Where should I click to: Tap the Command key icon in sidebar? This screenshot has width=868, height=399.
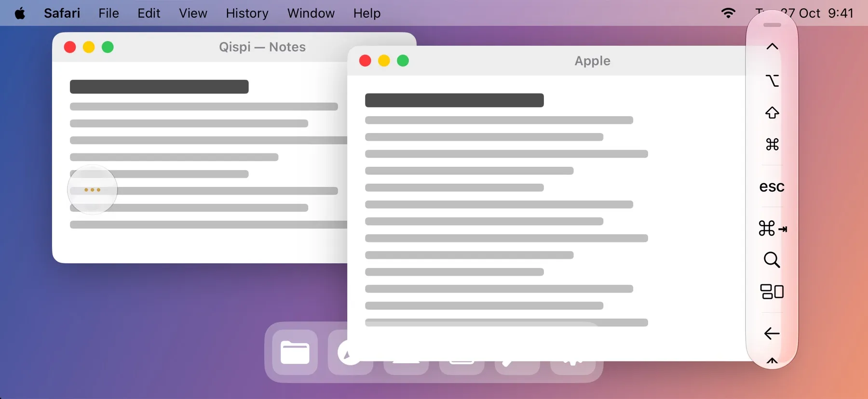[x=772, y=144]
